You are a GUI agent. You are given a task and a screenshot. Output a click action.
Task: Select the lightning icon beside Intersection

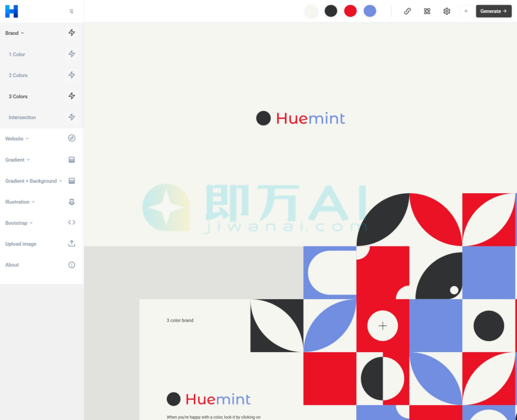72,117
